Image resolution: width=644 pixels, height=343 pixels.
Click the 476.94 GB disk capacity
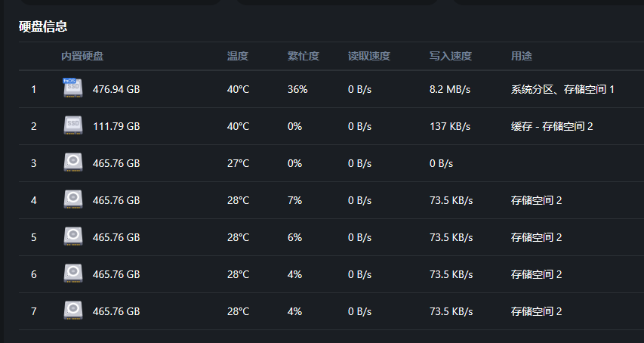(x=116, y=89)
